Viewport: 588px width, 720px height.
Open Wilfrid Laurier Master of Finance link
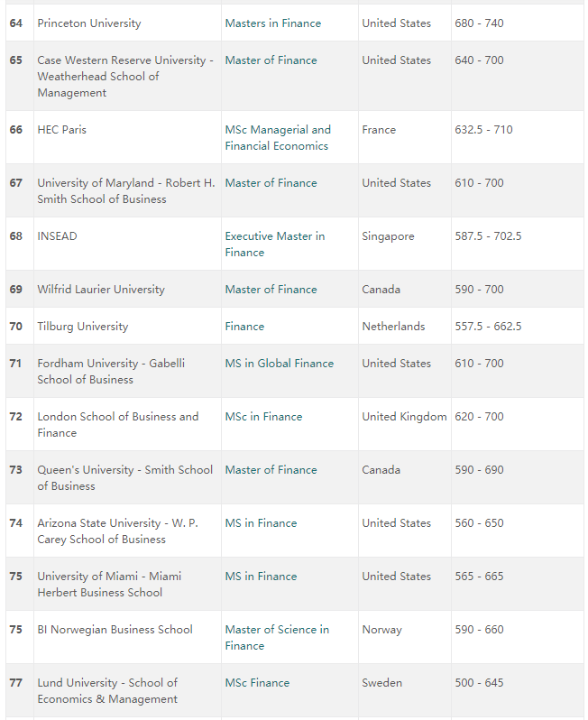pyautogui.click(x=271, y=290)
